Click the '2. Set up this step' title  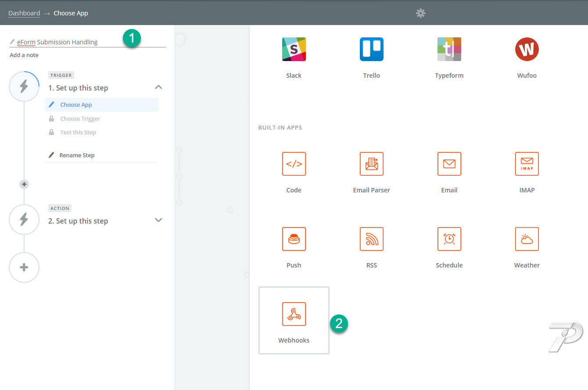point(78,221)
